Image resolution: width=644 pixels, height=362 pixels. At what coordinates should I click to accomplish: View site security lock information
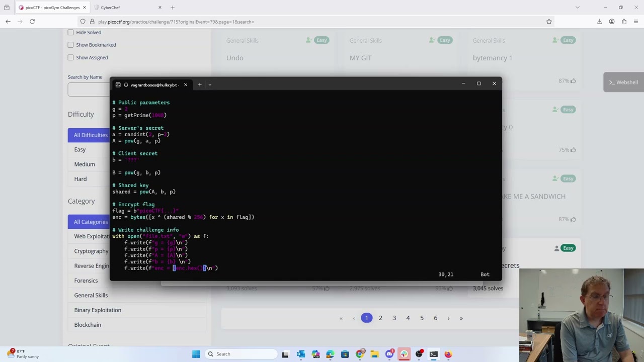pos(92,22)
